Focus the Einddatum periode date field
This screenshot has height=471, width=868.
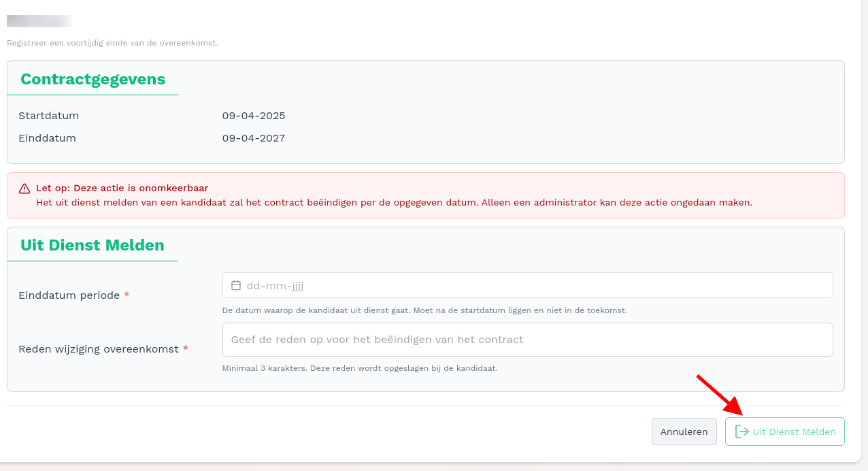[x=527, y=285]
